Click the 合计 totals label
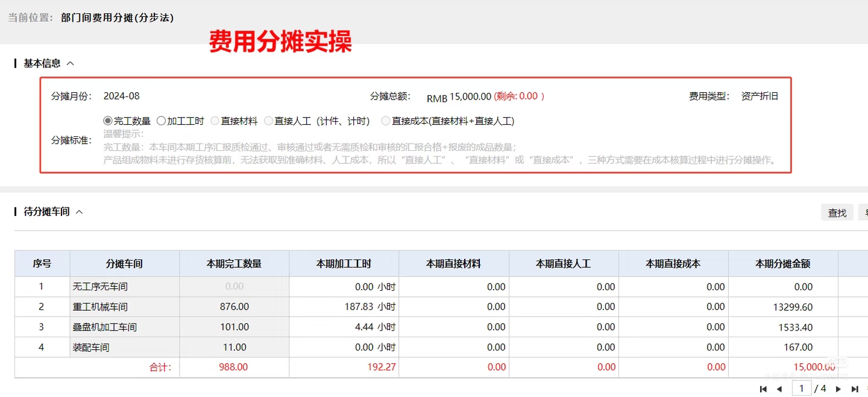This screenshot has height=397, width=868. coord(160,367)
